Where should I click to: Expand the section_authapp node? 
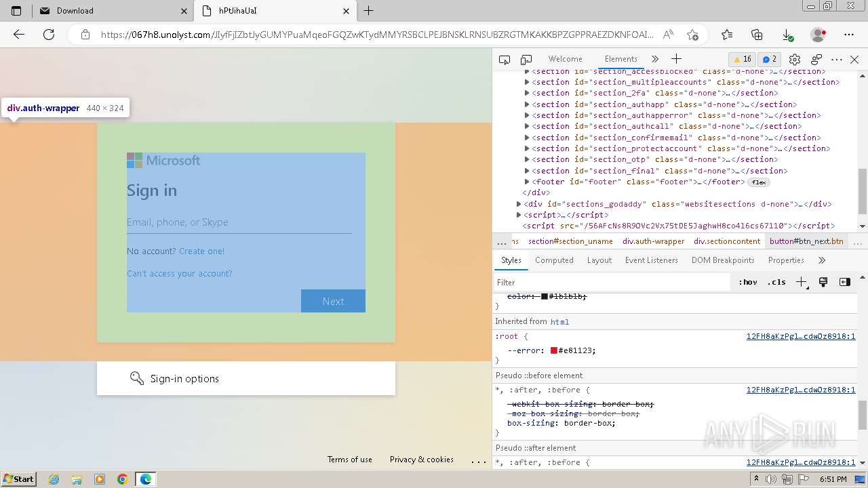[x=527, y=104]
